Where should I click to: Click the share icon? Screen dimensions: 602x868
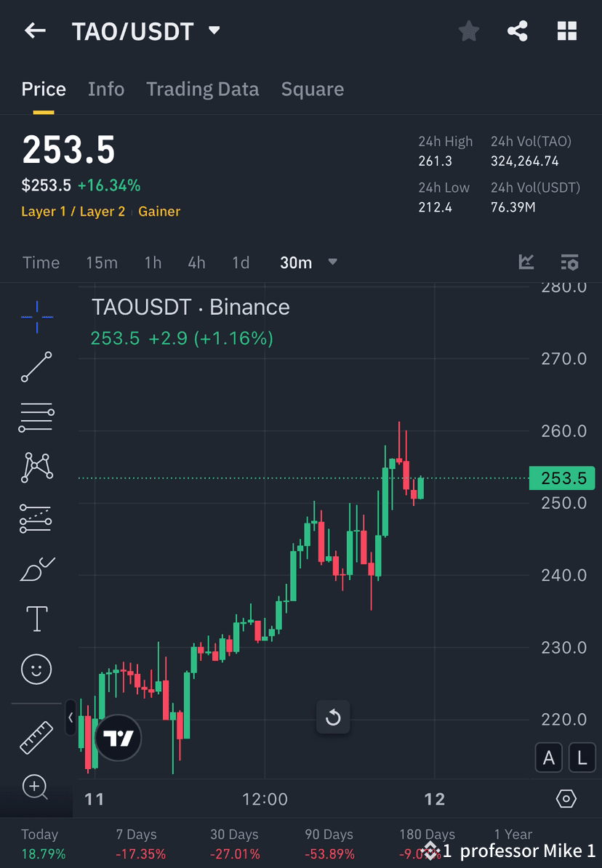point(518,31)
